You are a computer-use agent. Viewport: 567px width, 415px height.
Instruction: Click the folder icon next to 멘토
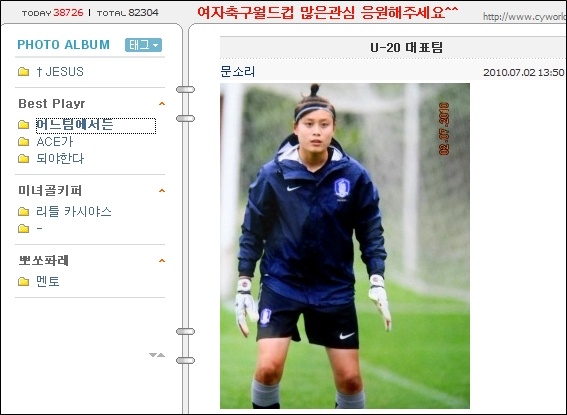coord(24,281)
